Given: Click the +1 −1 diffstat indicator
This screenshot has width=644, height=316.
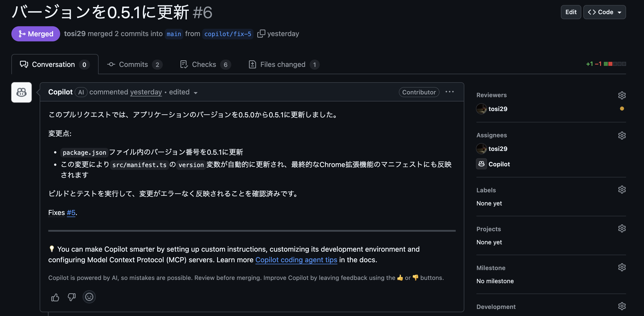Looking at the screenshot, I should tap(606, 64).
